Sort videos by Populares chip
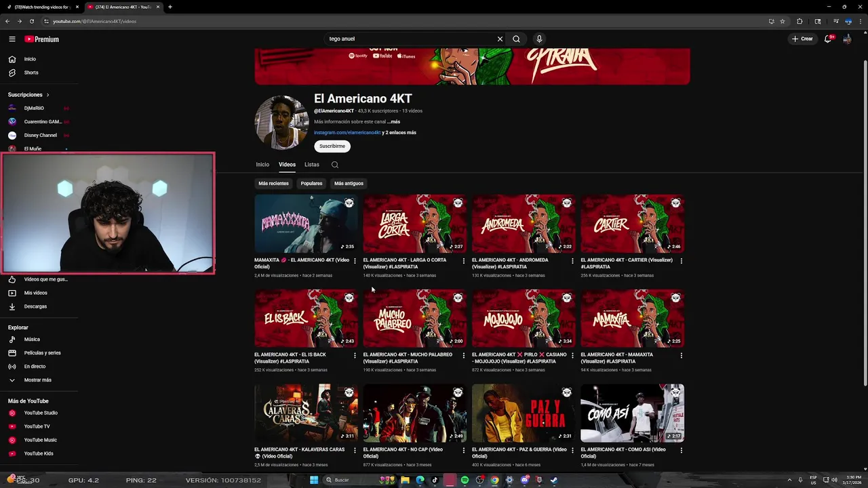The width and height of the screenshot is (868, 488). tap(311, 184)
